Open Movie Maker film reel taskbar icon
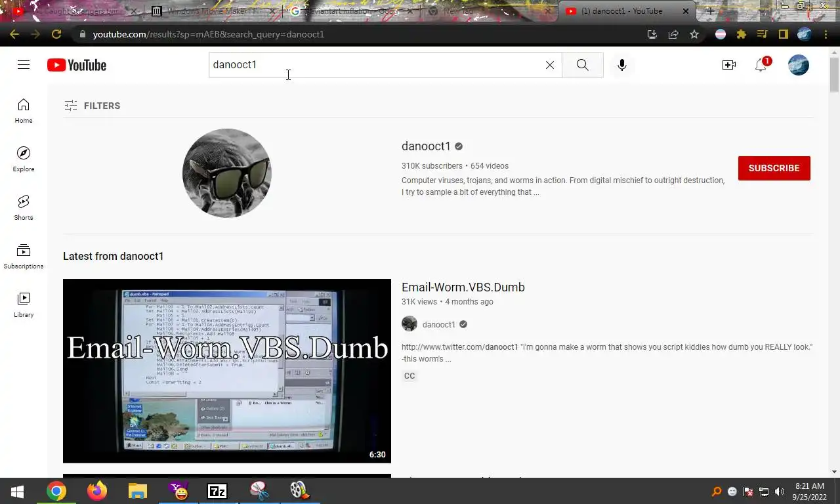The height and width of the screenshot is (504, 840). pos(299,491)
